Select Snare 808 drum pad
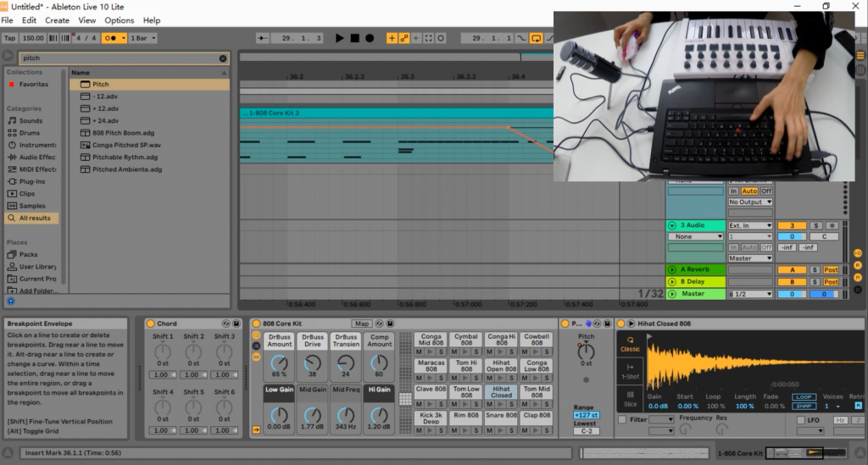 pyautogui.click(x=501, y=418)
